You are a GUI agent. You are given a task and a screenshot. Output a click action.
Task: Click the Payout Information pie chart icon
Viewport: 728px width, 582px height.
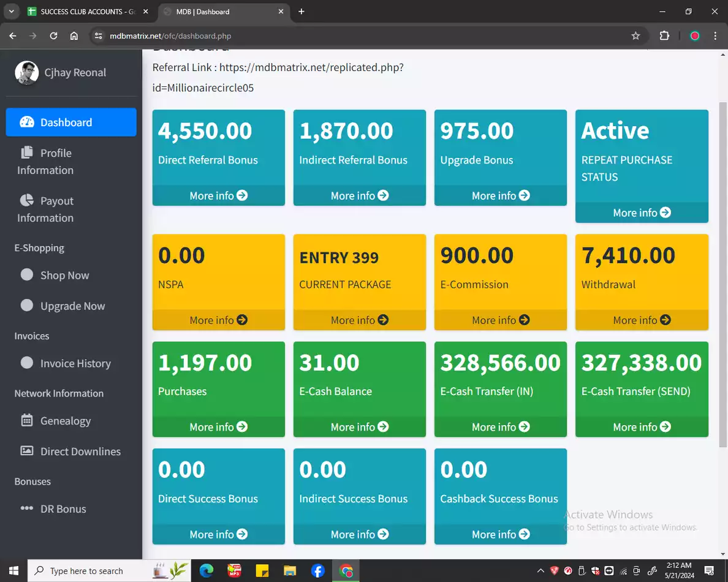pyautogui.click(x=27, y=200)
